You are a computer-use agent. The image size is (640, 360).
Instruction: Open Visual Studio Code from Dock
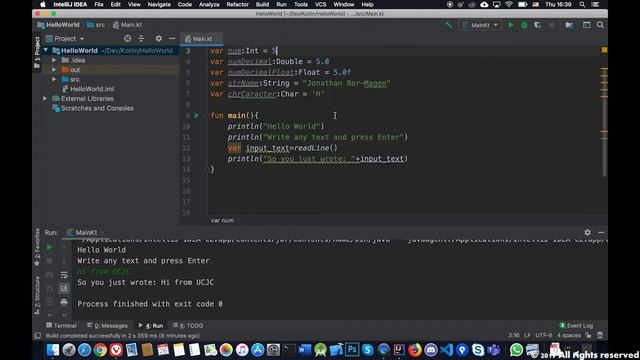click(447, 350)
